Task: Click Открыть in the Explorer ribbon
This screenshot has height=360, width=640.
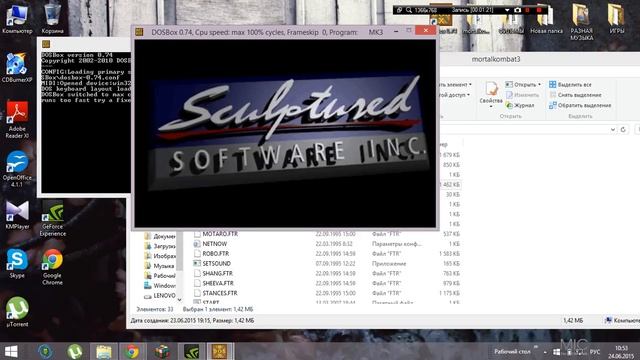Action: coord(521,84)
